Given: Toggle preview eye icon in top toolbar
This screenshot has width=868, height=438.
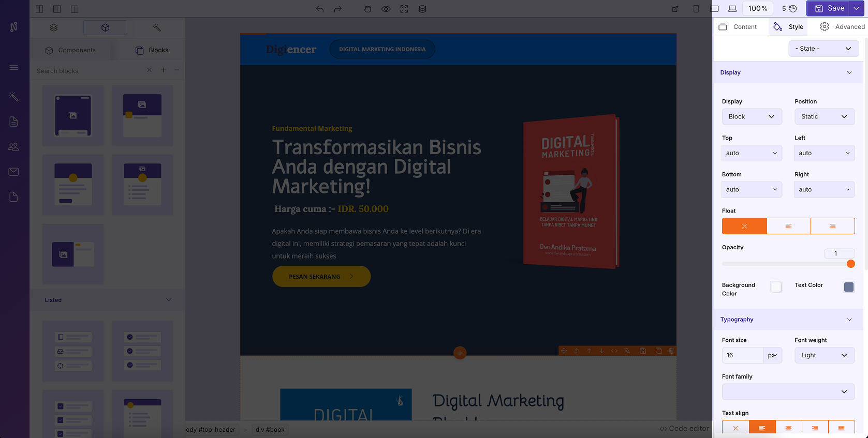Looking at the screenshot, I should tap(386, 9).
